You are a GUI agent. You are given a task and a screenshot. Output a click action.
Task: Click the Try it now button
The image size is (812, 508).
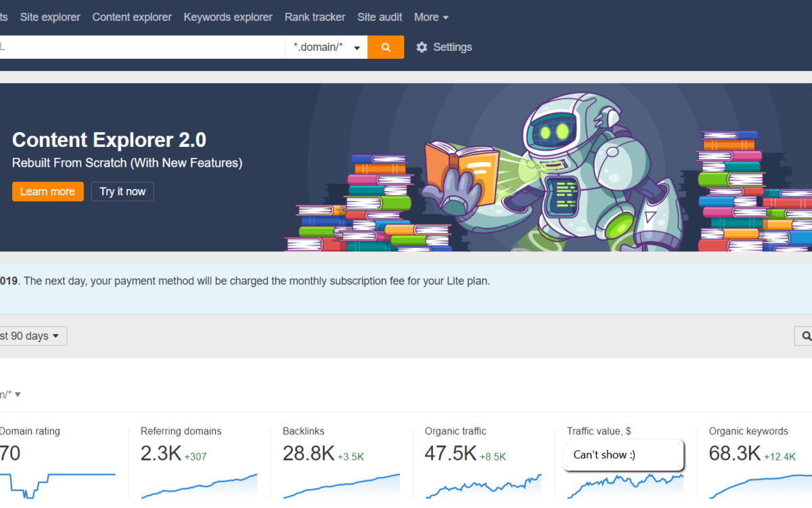122,192
